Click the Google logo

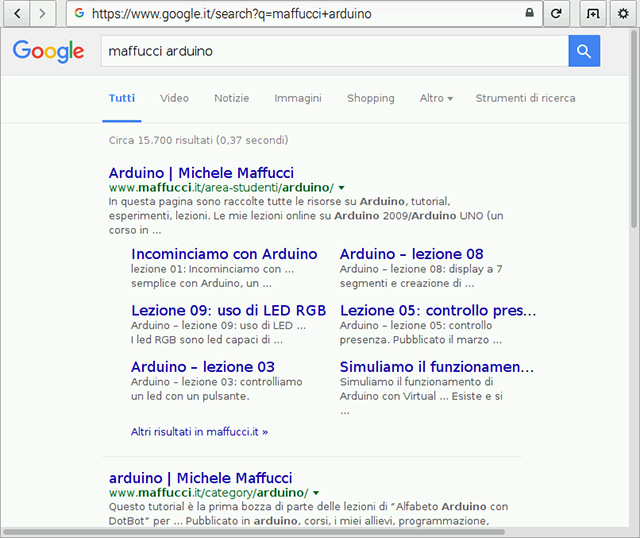coord(48,51)
